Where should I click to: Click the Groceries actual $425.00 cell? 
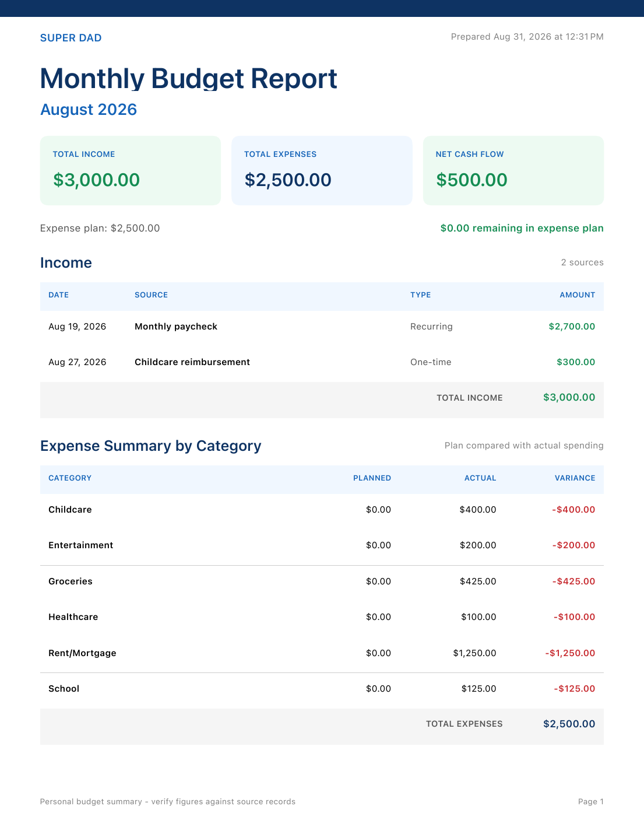[478, 581]
